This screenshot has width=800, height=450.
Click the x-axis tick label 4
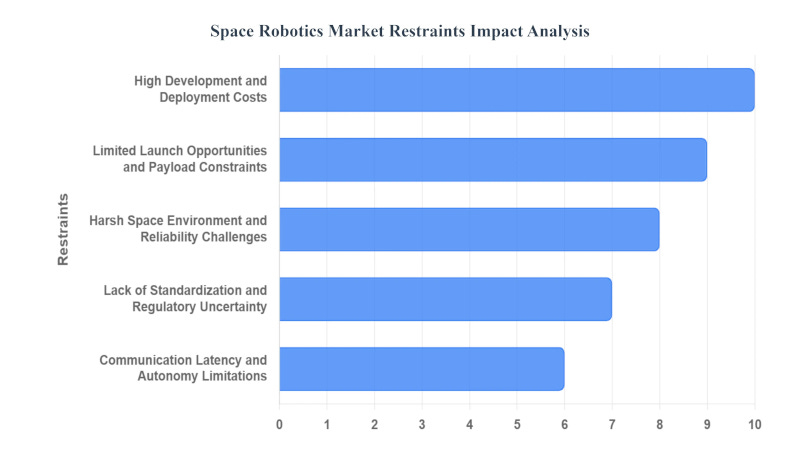pyautogui.click(x=469, y=424)
